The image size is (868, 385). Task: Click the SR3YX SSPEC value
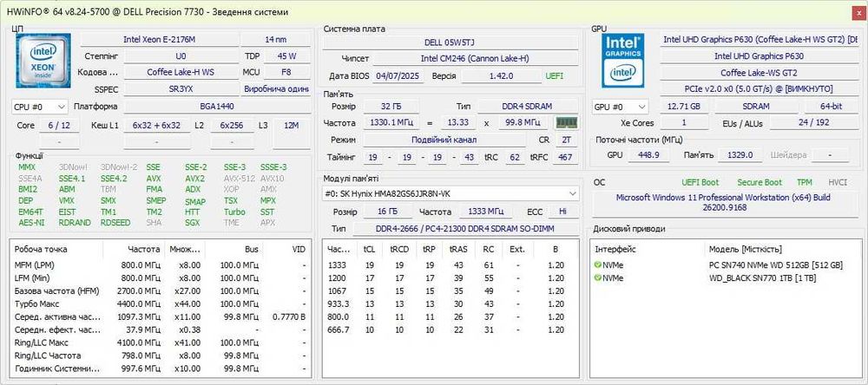pos(181,88)
